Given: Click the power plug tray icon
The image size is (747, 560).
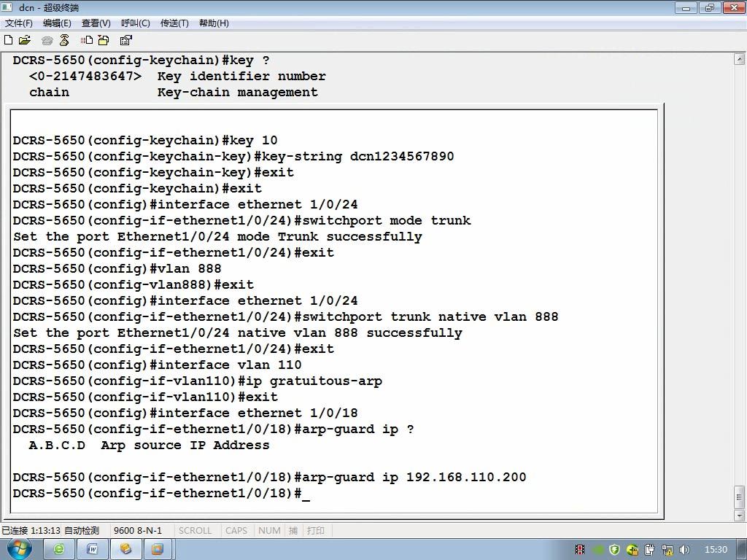Looking at the screenshot, I should [650, 550].
